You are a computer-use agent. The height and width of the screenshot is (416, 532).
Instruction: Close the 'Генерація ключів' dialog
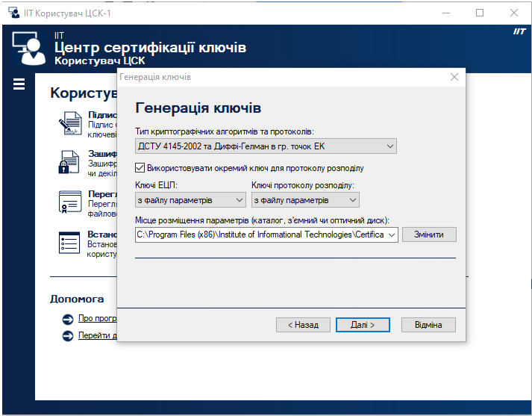[454, 77]
